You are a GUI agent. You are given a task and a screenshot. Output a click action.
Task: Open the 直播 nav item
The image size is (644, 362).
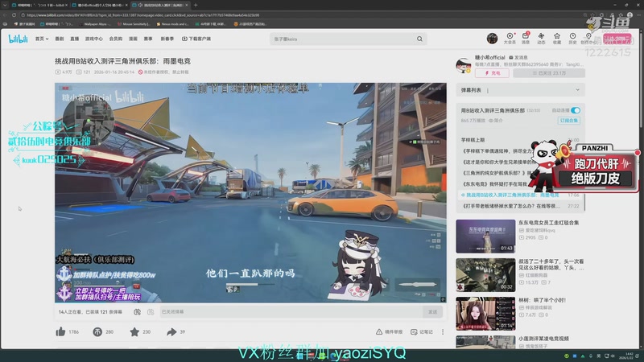[x=74, y=39]
